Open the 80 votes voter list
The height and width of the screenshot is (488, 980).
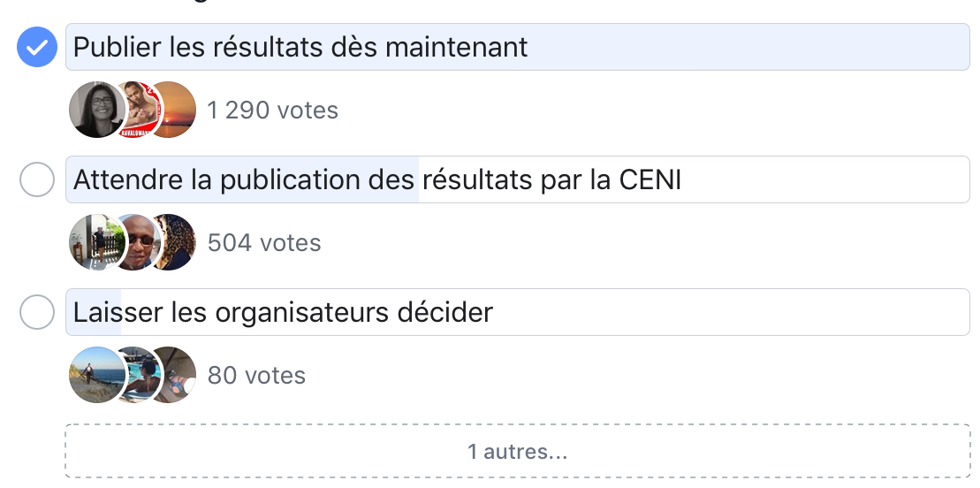256,376
